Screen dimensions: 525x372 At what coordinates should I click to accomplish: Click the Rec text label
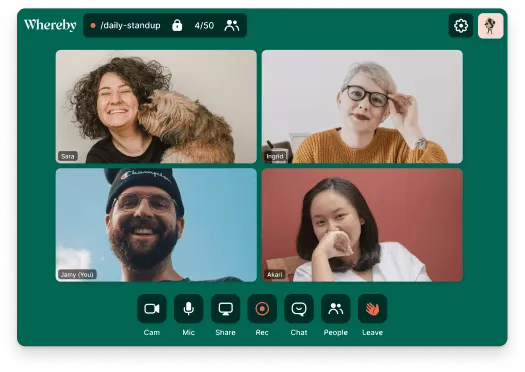tap(262, 332)
